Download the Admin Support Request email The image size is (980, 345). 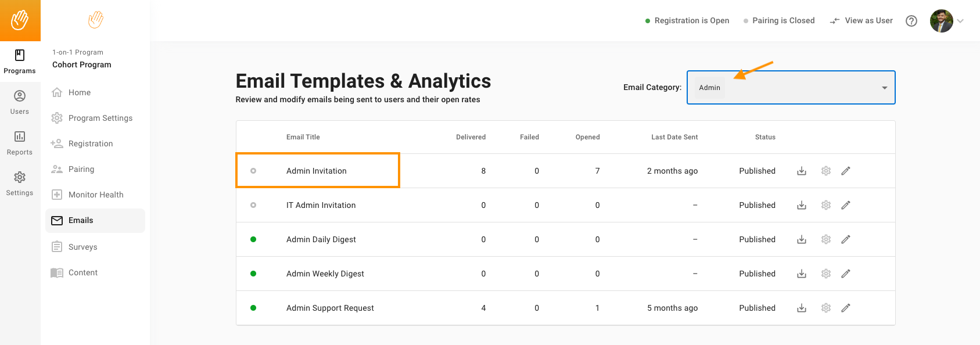(x=802, y=308)
